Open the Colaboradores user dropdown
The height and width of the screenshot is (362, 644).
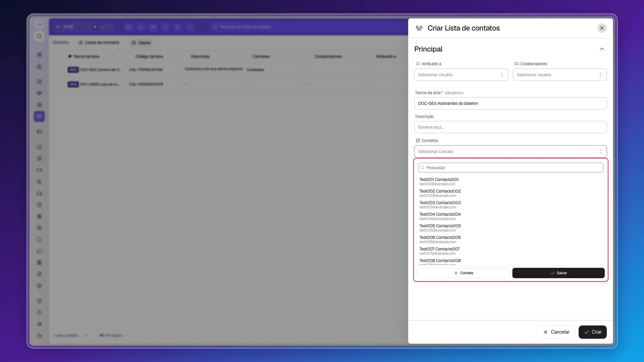(559, 75)
